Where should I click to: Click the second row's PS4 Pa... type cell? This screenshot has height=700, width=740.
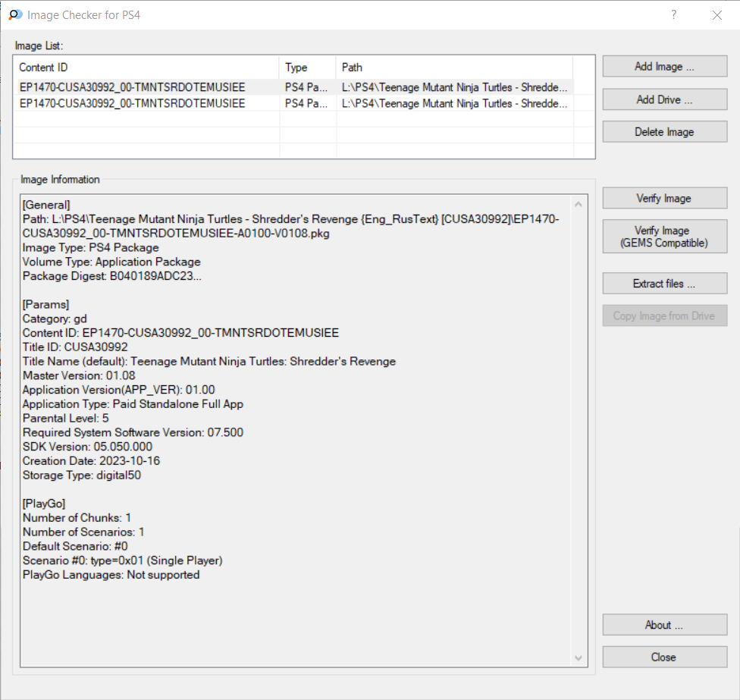click(306, 103)
